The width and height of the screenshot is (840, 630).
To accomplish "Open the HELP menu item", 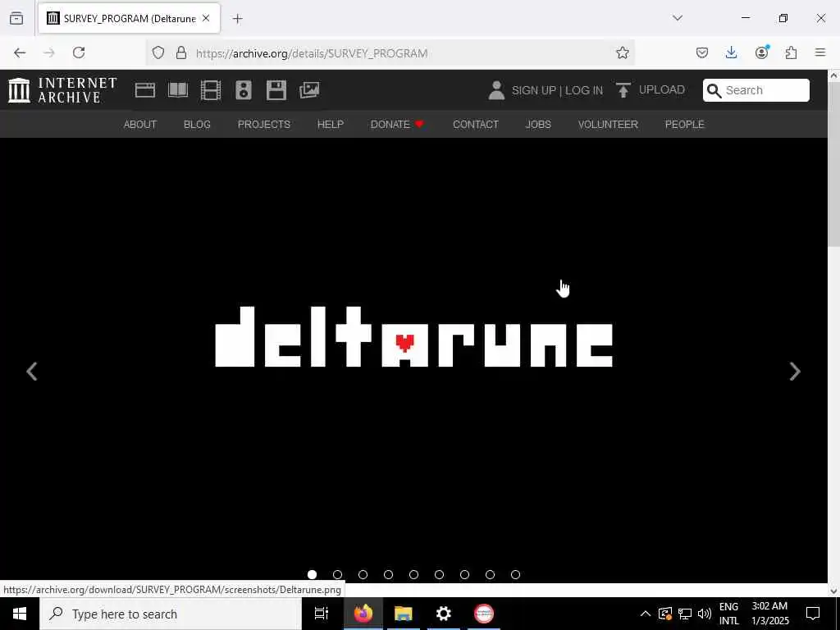I will click(x=331, y=125).
